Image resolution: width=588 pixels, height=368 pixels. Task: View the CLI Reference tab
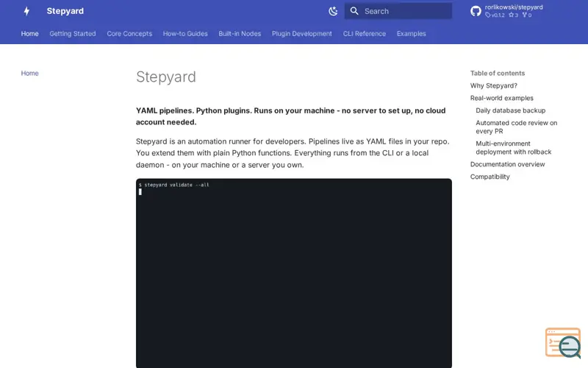[x=365, y=34]
